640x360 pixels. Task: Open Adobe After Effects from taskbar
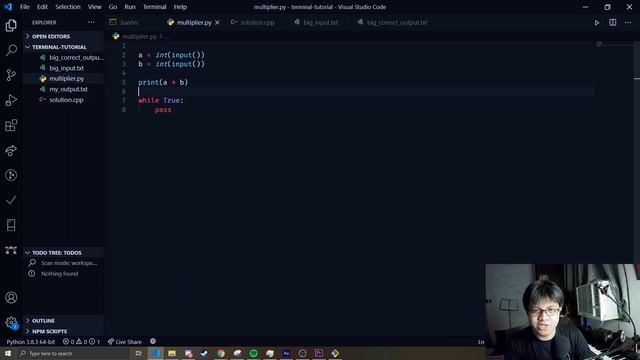point(286,353)
